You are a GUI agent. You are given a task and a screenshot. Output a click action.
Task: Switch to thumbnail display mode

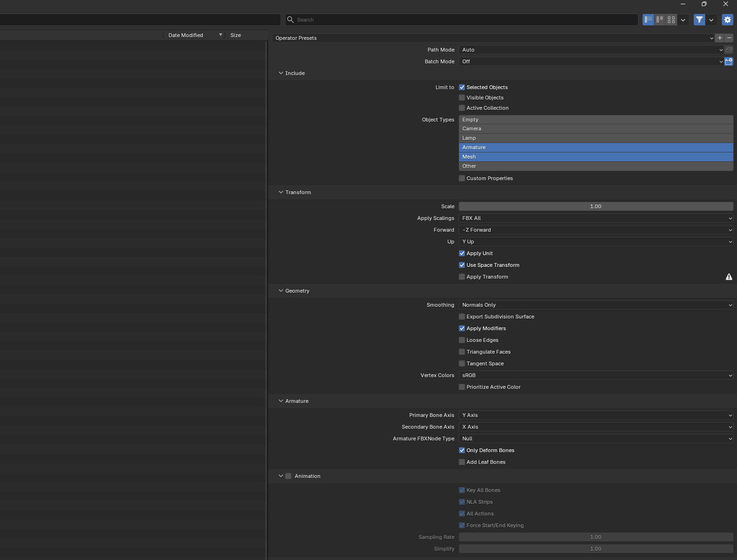(x=671, y=20)
